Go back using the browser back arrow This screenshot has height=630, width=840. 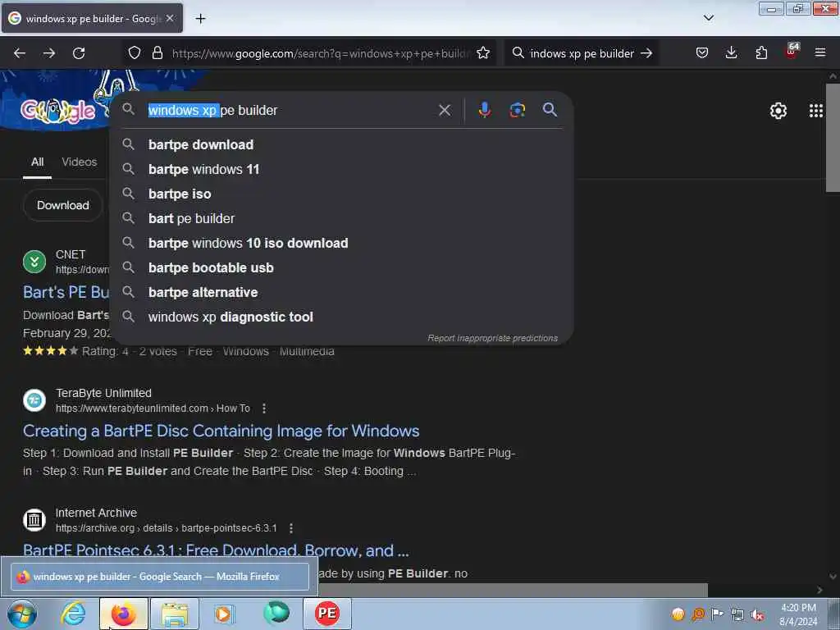coord(20,53)
